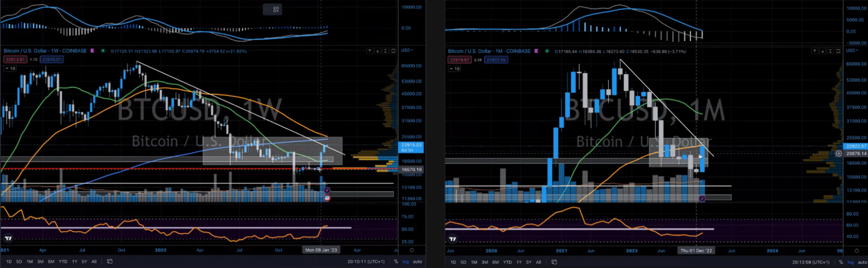Open go-to-date calendar icon in weekly chart
The height and width of the screenshot is (268, 868).
pyautogui.click(x=110, y=261)
